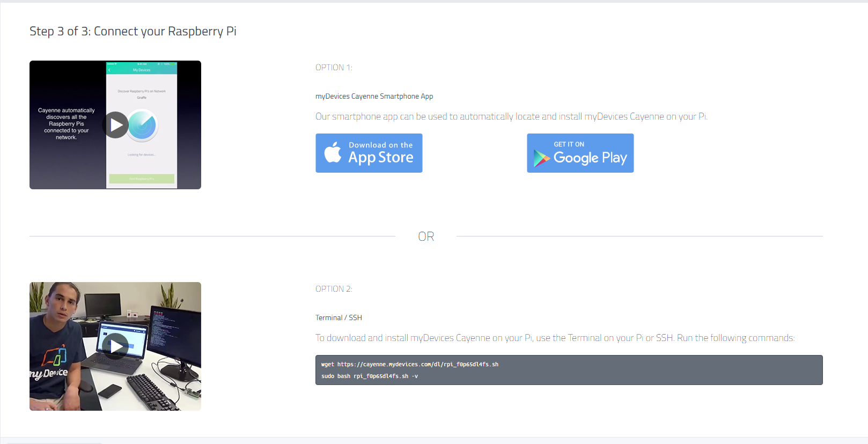Click the 'OPTION 2:' label
Image resolution: width=868 pixels, height=444 pixels.
pos(334,289)
